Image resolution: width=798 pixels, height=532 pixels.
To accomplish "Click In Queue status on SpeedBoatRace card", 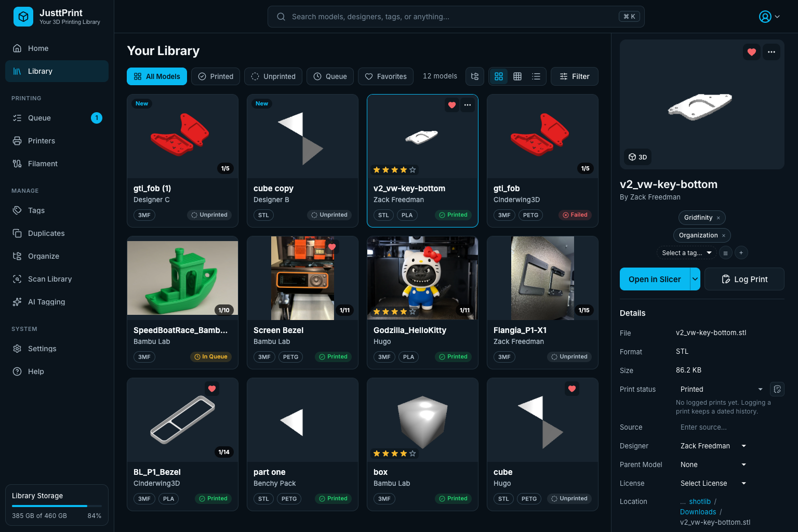I will coord(211,357).
